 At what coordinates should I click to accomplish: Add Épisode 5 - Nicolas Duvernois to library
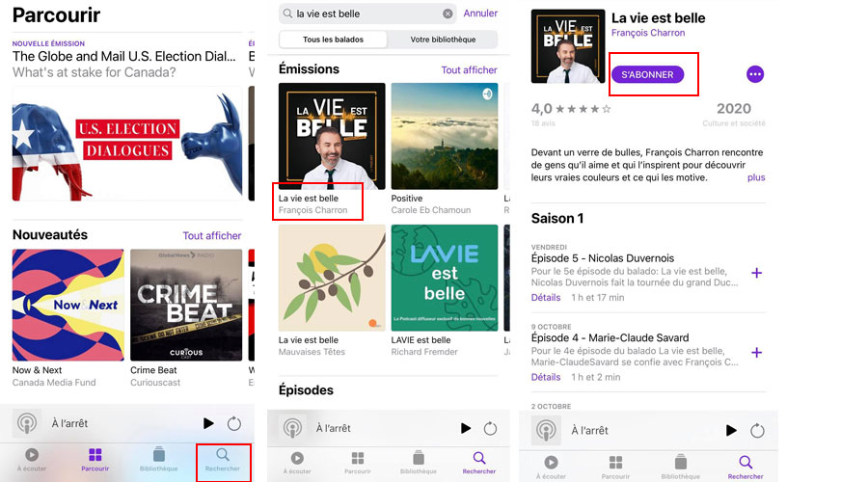point(757,273)
